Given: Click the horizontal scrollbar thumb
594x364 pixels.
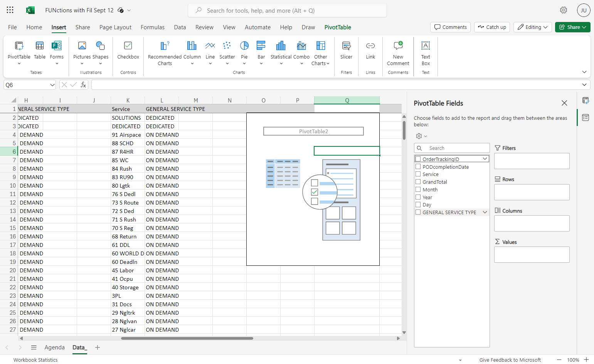Looking at the screenshot, I should [187, 338].
